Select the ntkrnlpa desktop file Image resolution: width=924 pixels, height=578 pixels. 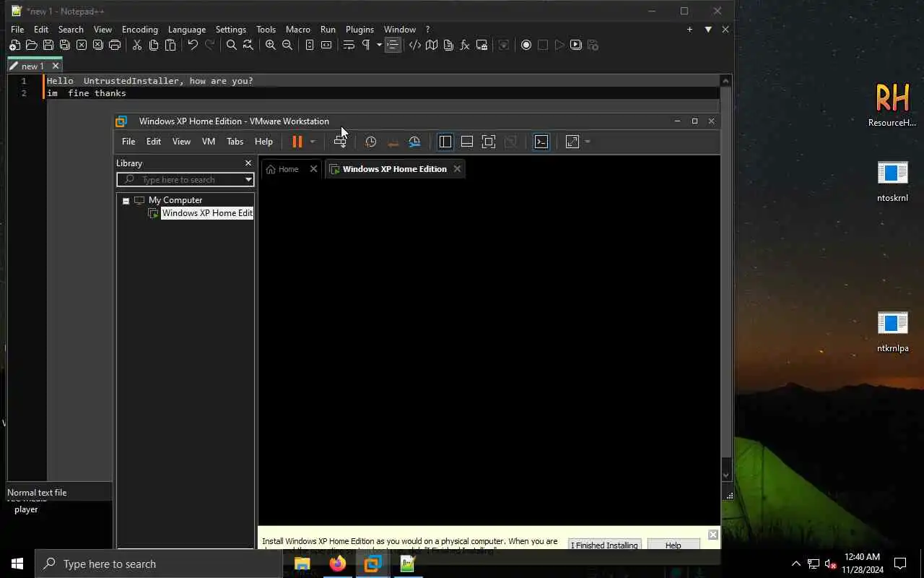point(893,332)
